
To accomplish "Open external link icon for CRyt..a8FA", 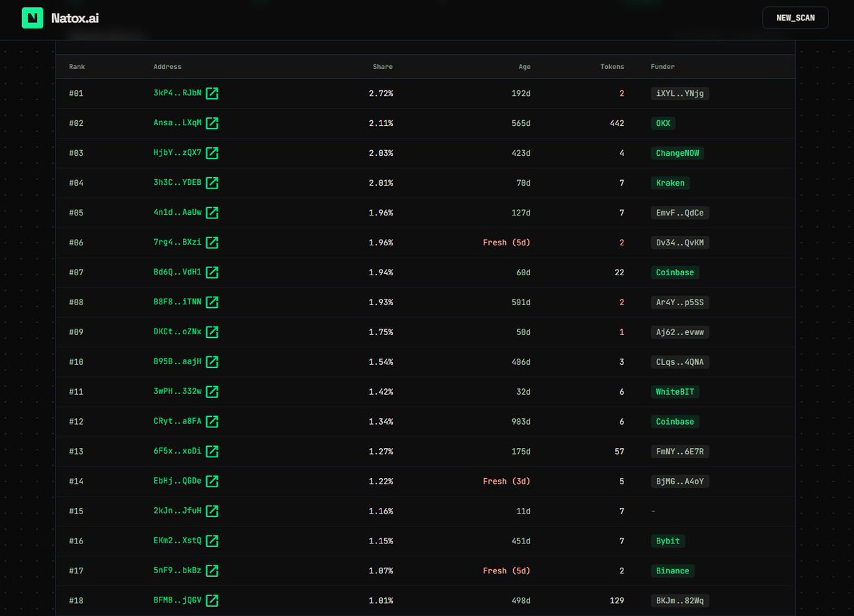I will coord(212,422).
